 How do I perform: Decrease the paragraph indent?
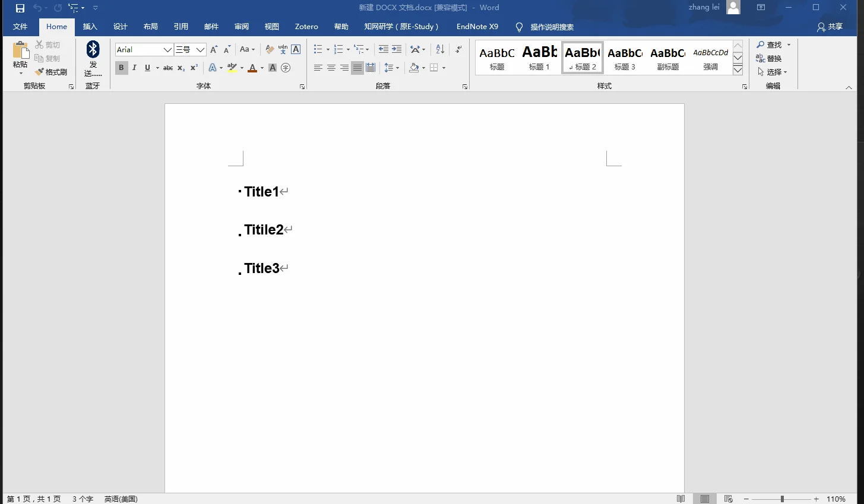click(x=384, y=49)
